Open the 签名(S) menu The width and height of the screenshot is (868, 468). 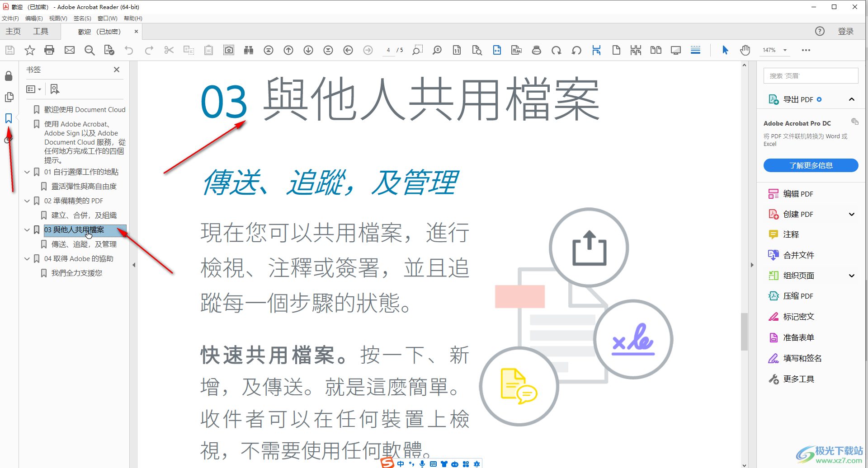pos(82,19)
